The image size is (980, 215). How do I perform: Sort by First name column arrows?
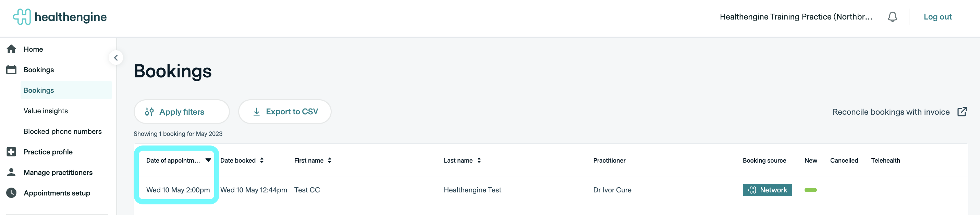coord(329,160)
